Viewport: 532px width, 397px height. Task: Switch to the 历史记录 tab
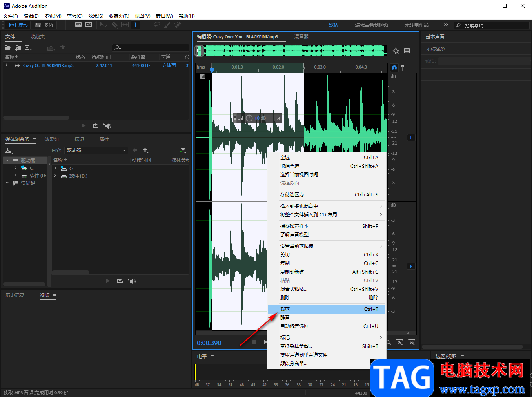coord(15,295)
